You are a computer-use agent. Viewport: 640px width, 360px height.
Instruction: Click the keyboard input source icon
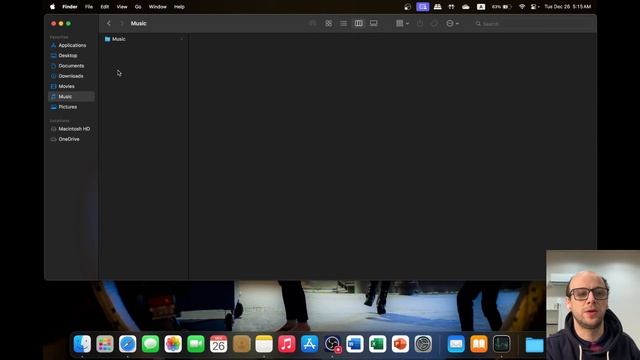481,7
